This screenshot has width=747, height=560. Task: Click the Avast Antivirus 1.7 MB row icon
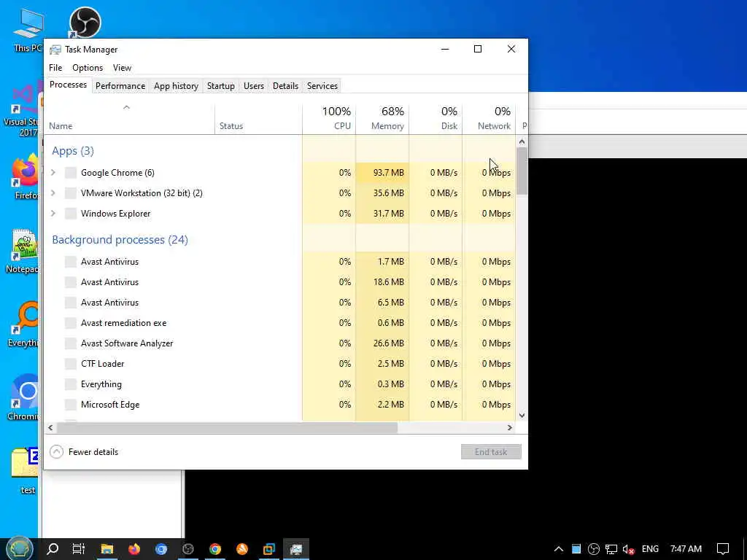tap(71, 262)
